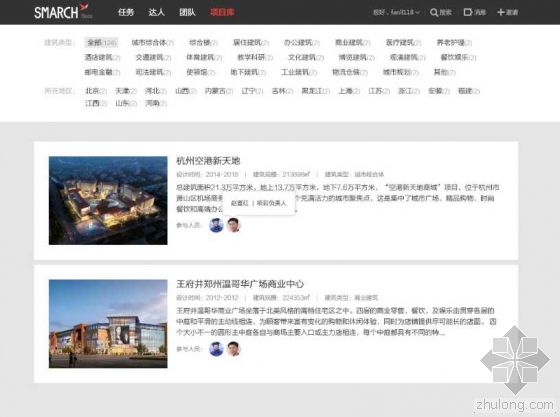Screen dimensions: 560x417
Task: Choose the 北京 region filter
Action: click(96, 91)
